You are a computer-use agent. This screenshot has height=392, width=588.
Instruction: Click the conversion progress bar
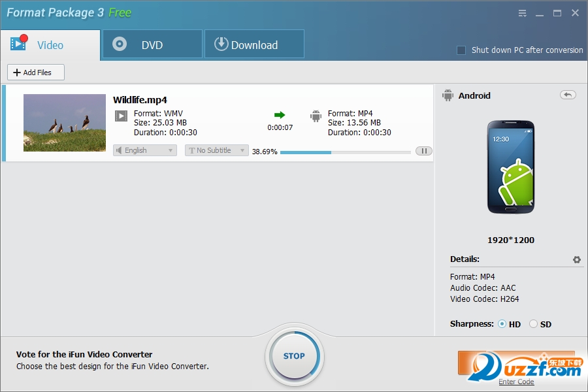click(x=345, y=152)
